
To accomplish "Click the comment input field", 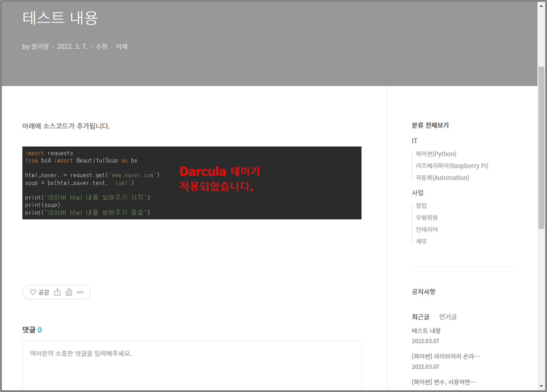I will click(x=192, y=366).
